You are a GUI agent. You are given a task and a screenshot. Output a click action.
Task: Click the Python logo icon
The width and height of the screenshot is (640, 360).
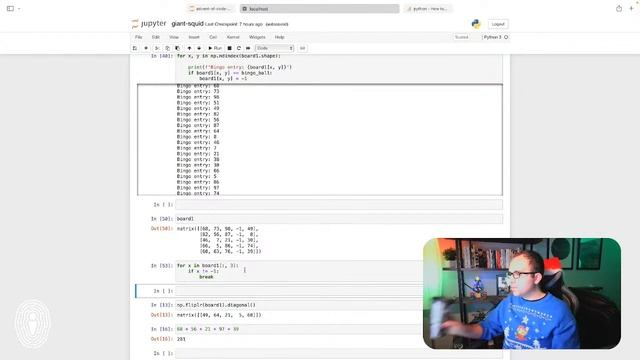click(476, 24)
